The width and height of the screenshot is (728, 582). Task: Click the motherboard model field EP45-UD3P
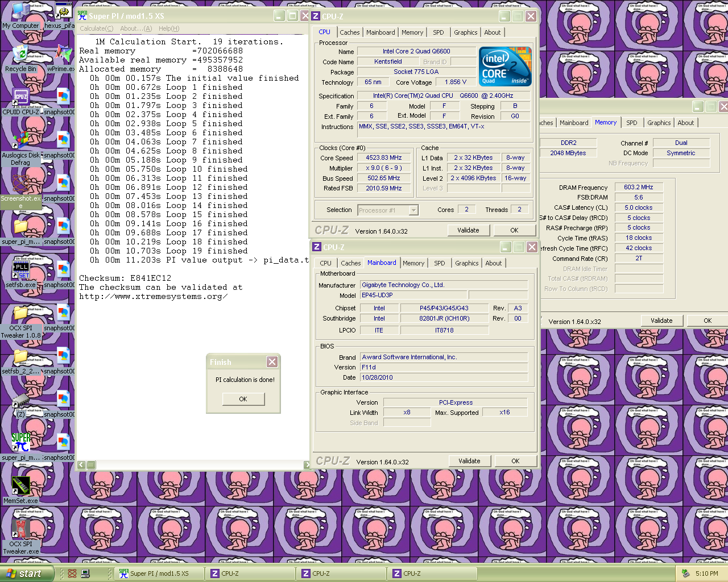point(413,295)
